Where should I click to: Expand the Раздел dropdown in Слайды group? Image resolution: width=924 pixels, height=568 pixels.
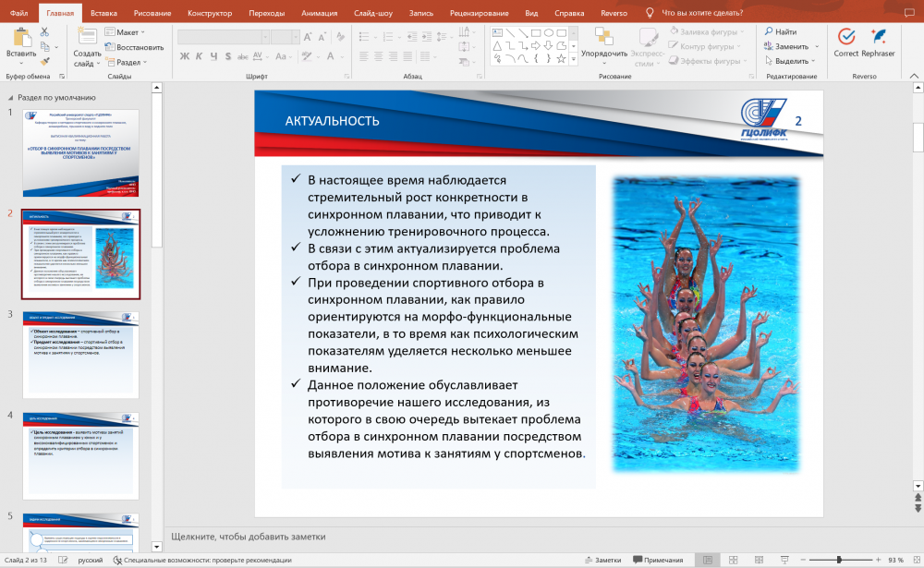(x=128, y=62)
